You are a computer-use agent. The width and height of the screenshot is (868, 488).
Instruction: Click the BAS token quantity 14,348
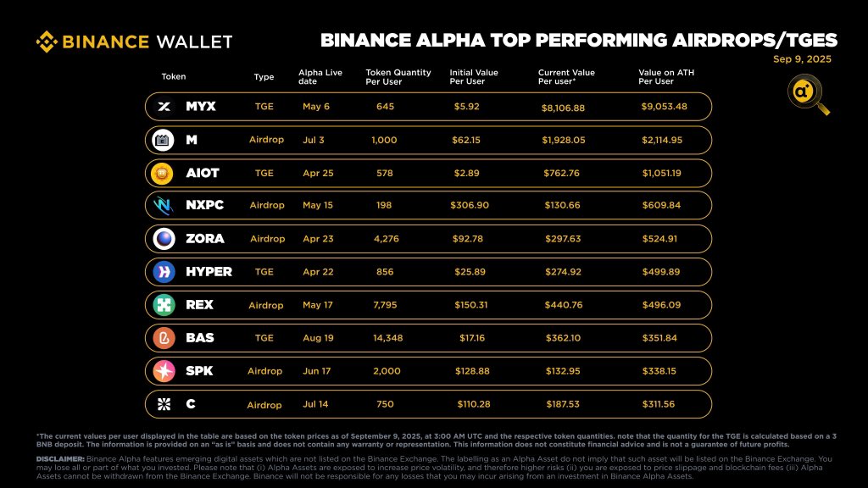(x=384, y=338)
